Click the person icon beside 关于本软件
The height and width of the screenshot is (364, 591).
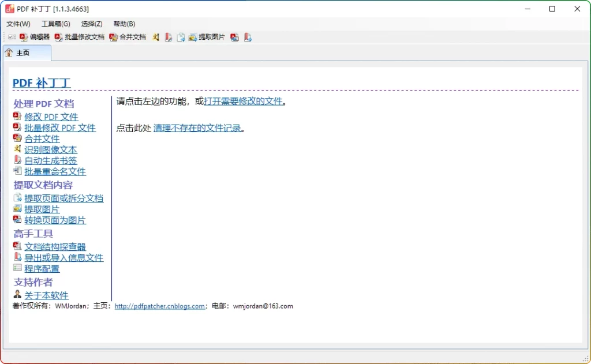16,295
